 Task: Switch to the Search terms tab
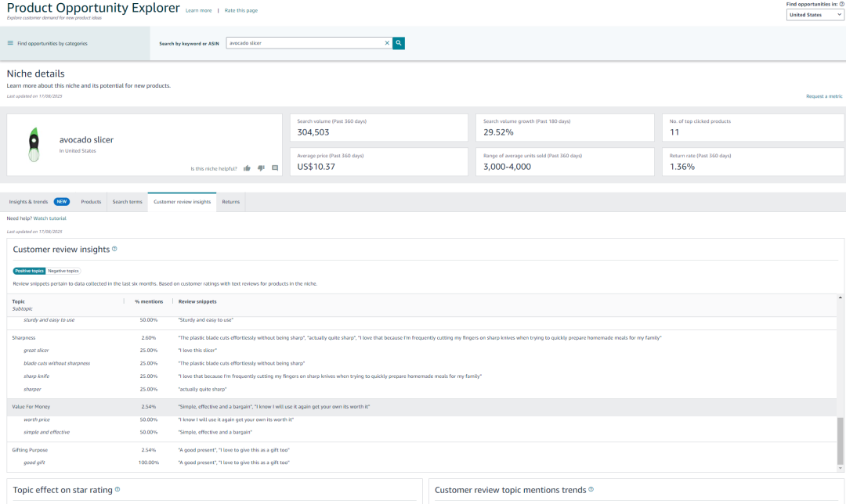coord(127,202)
